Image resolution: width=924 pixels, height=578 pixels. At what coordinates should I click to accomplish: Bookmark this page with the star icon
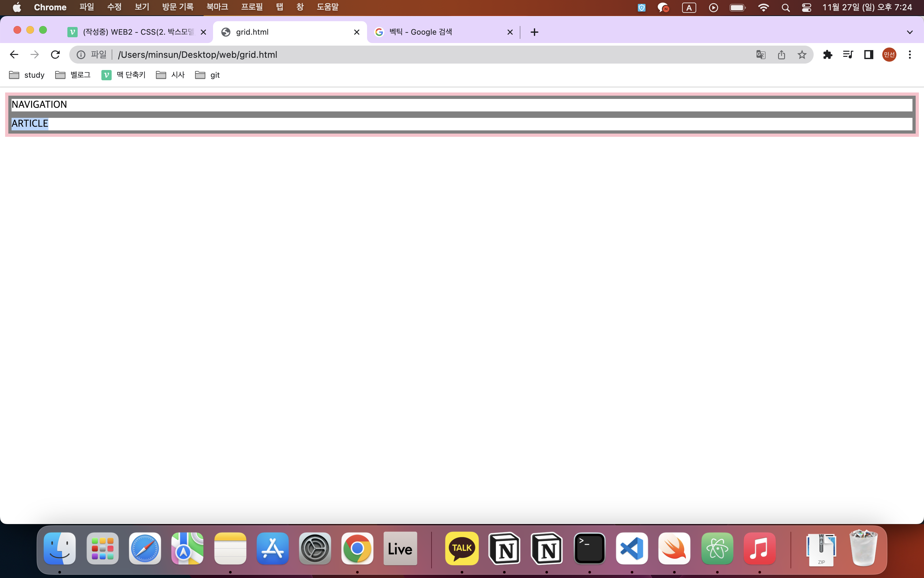coord(802,55)
